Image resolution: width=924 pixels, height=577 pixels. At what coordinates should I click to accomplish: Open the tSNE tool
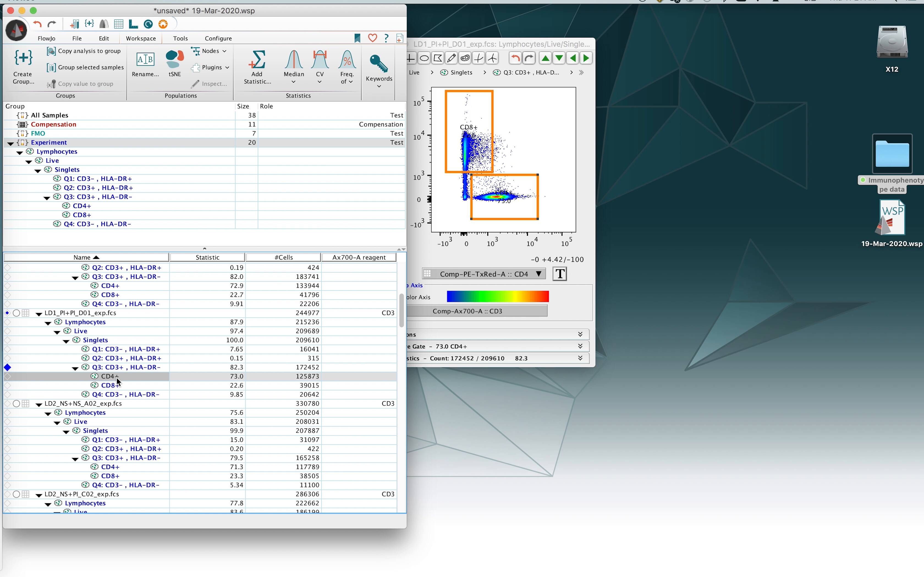pyautogui.click(x=175, y=63)
